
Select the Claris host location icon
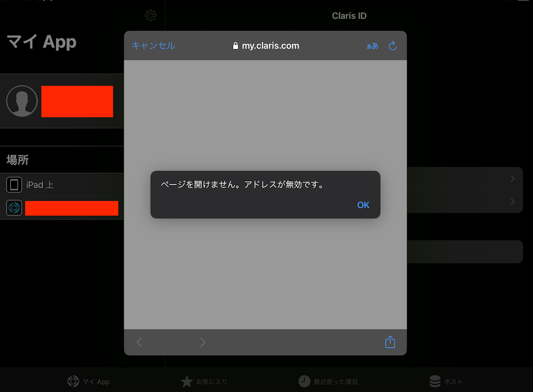tap(14, 208)
